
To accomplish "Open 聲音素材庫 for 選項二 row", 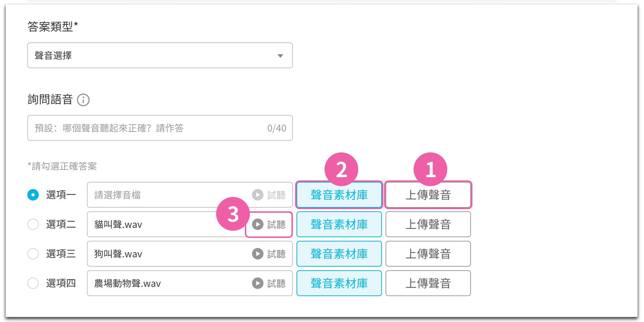I will click(339, 224).
